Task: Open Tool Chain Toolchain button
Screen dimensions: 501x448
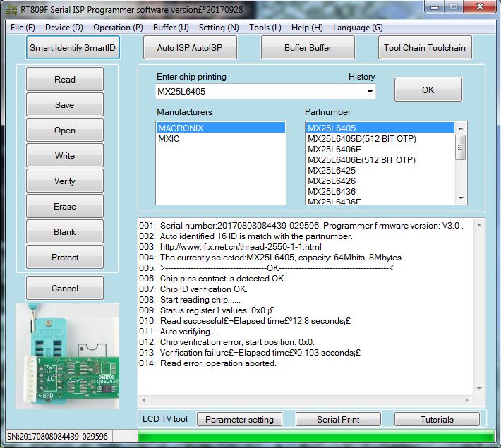Action: pyautogui.click(x=425, y=47)
